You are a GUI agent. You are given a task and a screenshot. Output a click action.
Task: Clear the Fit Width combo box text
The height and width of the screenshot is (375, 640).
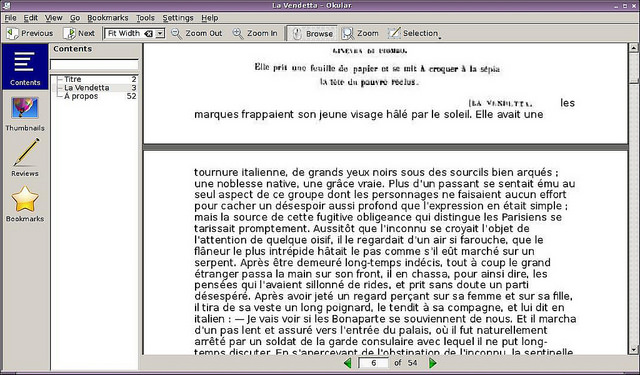coord(149,34)
